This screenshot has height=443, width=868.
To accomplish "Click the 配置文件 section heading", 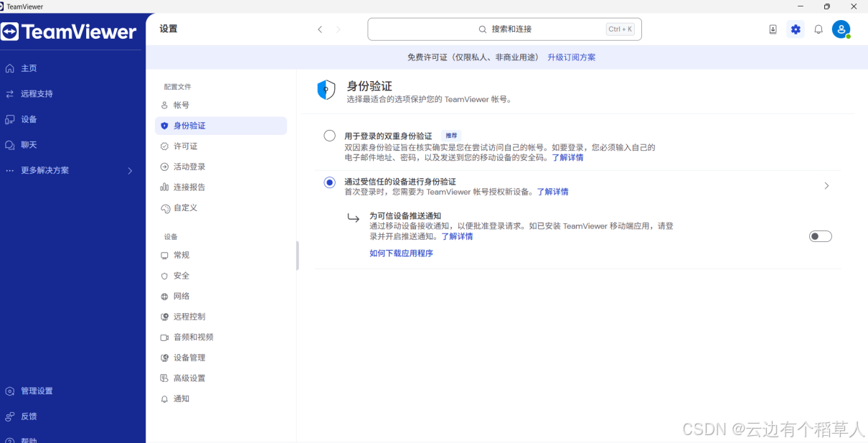I will (177, 87).
